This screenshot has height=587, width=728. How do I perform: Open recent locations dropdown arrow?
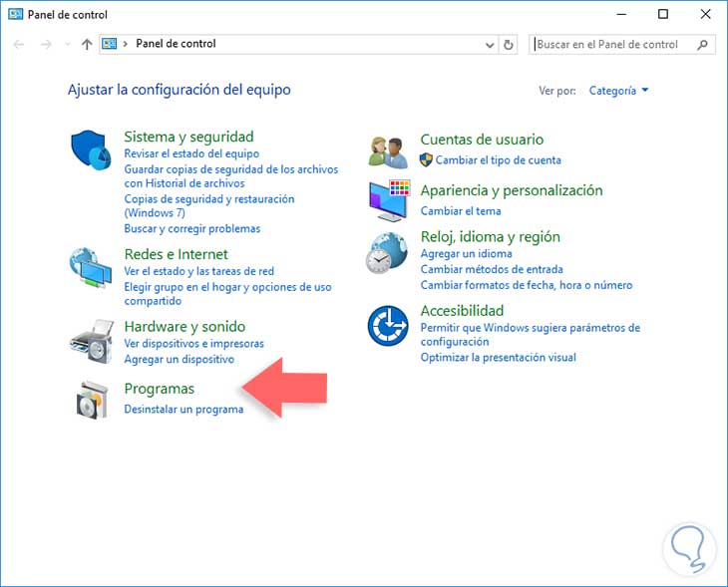pyautogui.click(x=68, y=45)
